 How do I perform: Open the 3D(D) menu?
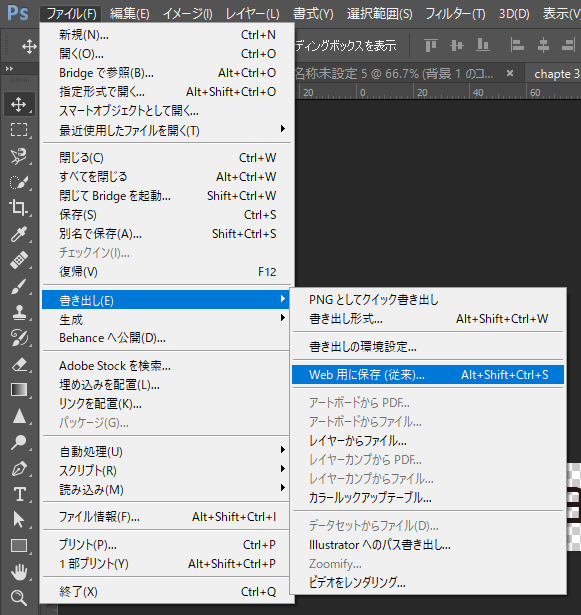514,14
